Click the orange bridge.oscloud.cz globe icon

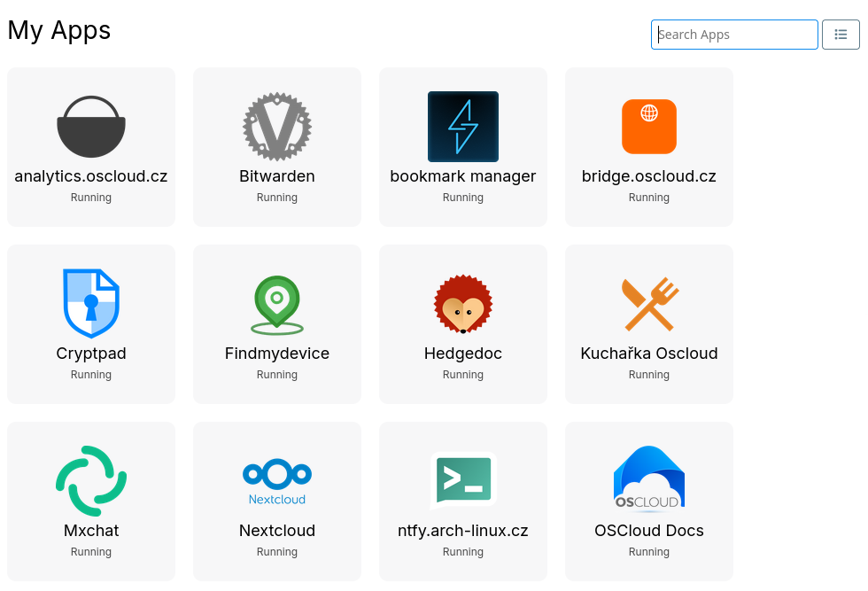pos(649,127)
